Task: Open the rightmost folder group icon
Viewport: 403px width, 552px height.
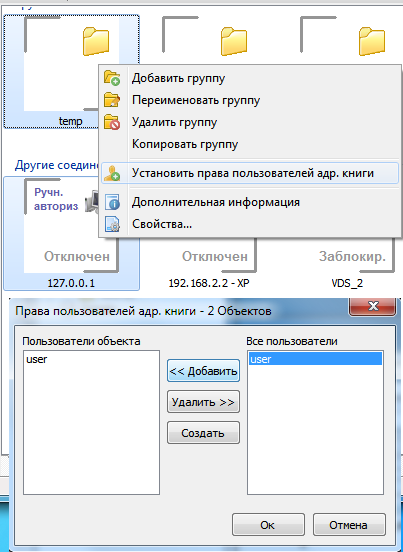Action: point(372,41)
